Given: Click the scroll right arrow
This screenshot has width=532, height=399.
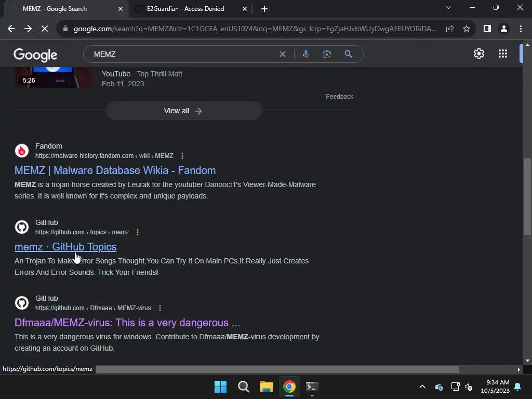Looking at the screenshot, I should click(519, 369).
